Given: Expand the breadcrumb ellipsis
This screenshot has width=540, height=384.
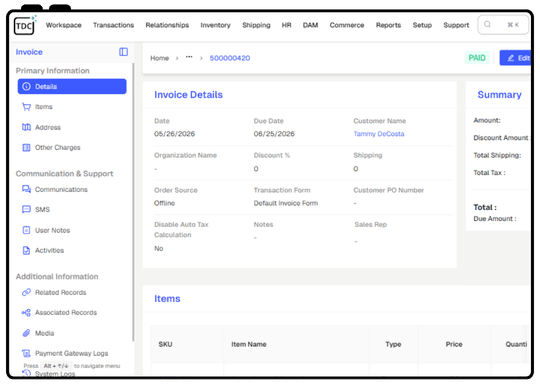Looking at the screenshot, I should [x=189, y=58].
